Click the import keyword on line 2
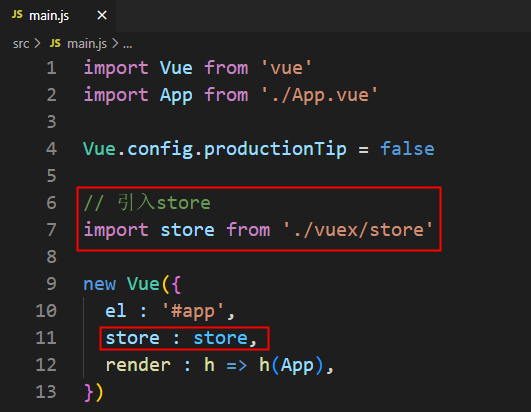 [116, 95]
